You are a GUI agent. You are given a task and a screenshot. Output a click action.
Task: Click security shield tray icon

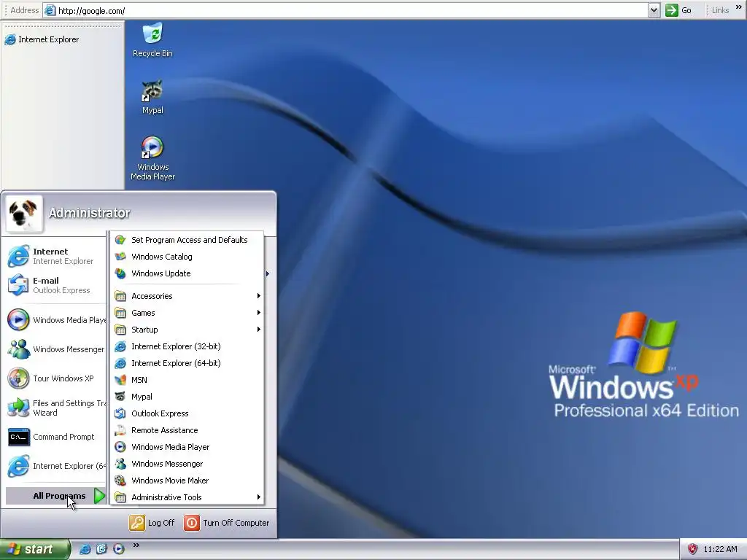pos(692,549)
